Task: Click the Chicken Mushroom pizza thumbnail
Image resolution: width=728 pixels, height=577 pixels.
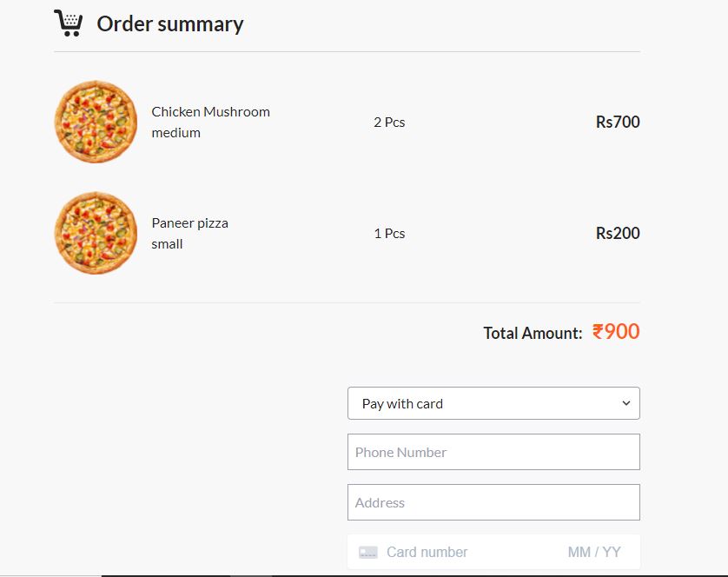Action: 96,122
